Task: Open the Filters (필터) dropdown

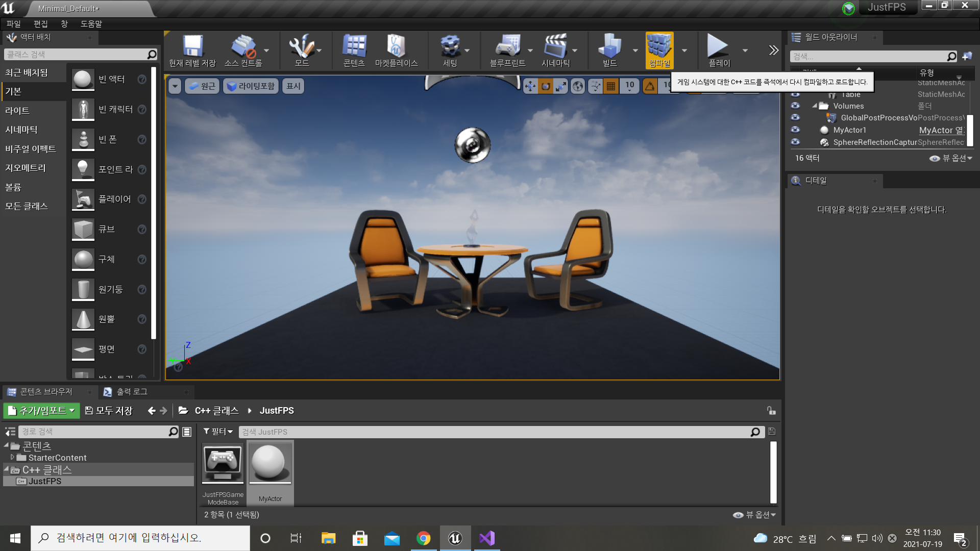Action: coord(218,432)
